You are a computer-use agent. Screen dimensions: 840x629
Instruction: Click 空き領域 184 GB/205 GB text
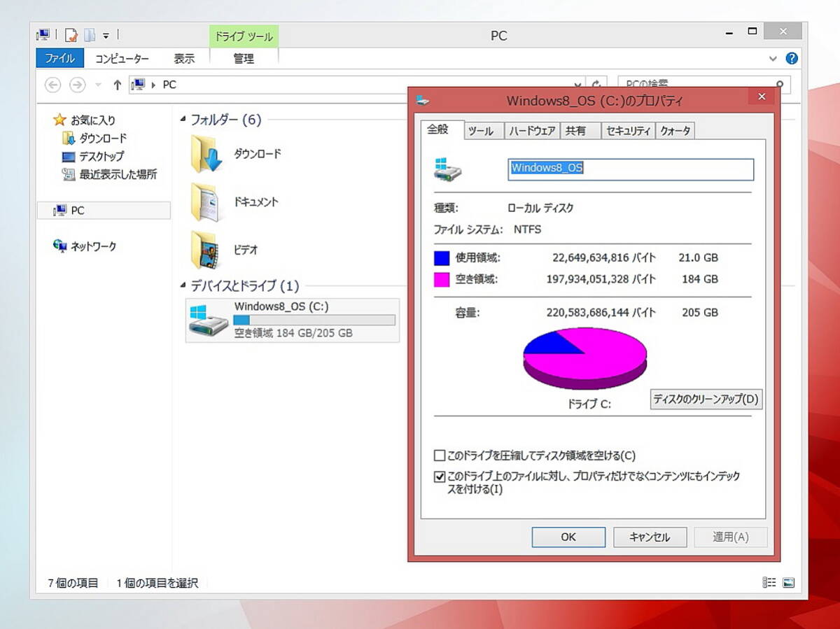(293, 333)
